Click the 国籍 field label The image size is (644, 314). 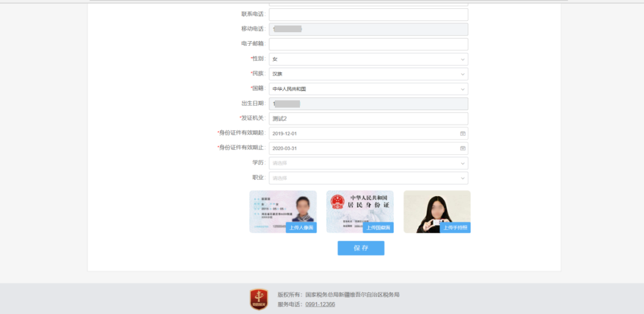point(258,88)
